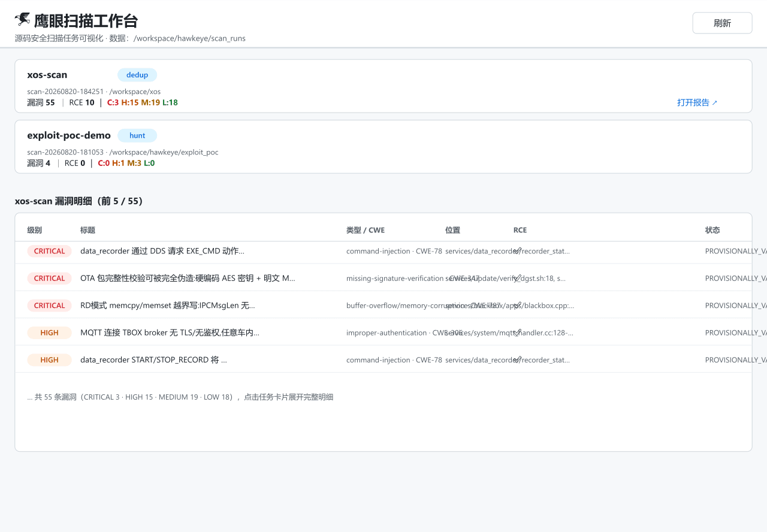Image resolution: width=767 pixels, height=532 pixels.
Task: Click the eagle logo icon in the header
Action: point(23,20)
